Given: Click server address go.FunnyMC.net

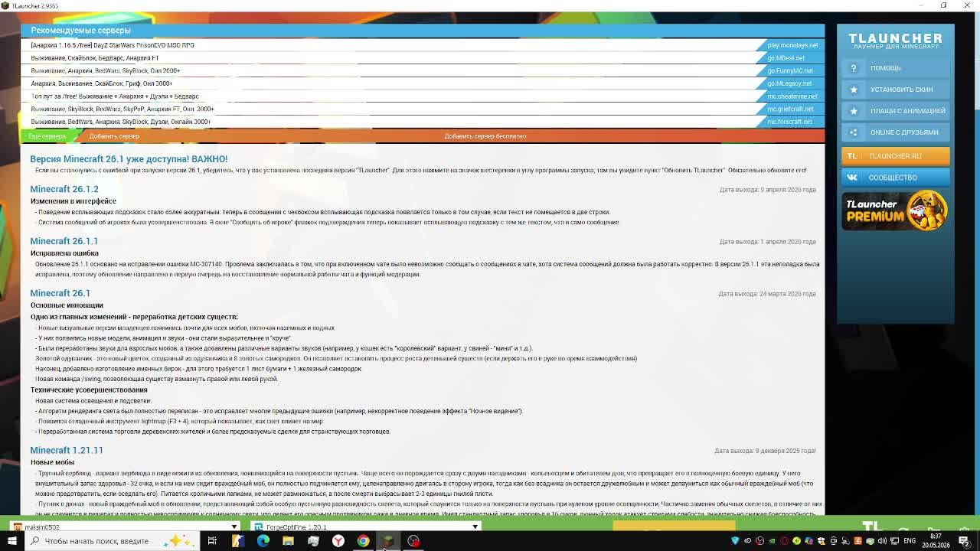Looking at the screenshot, I should 790,71.
